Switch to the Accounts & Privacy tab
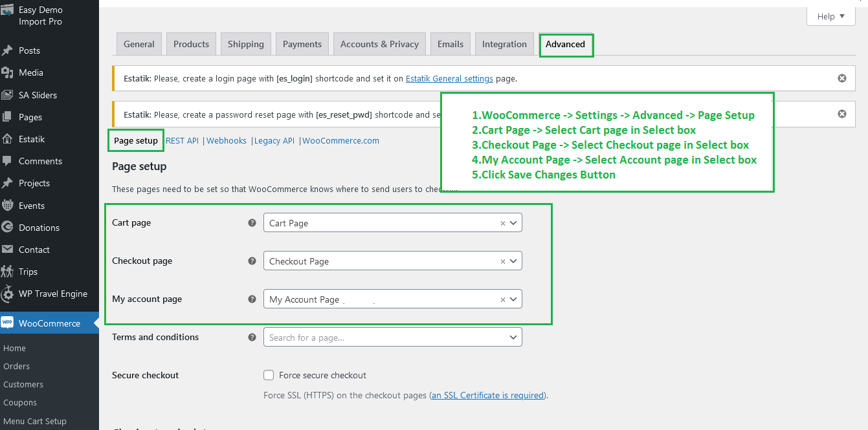 pyautogui.click(x=380, y=44)
